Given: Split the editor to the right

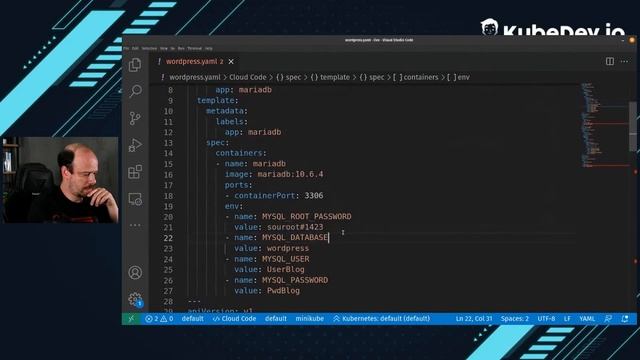Looking at the screenshot, I should (610, 61).
